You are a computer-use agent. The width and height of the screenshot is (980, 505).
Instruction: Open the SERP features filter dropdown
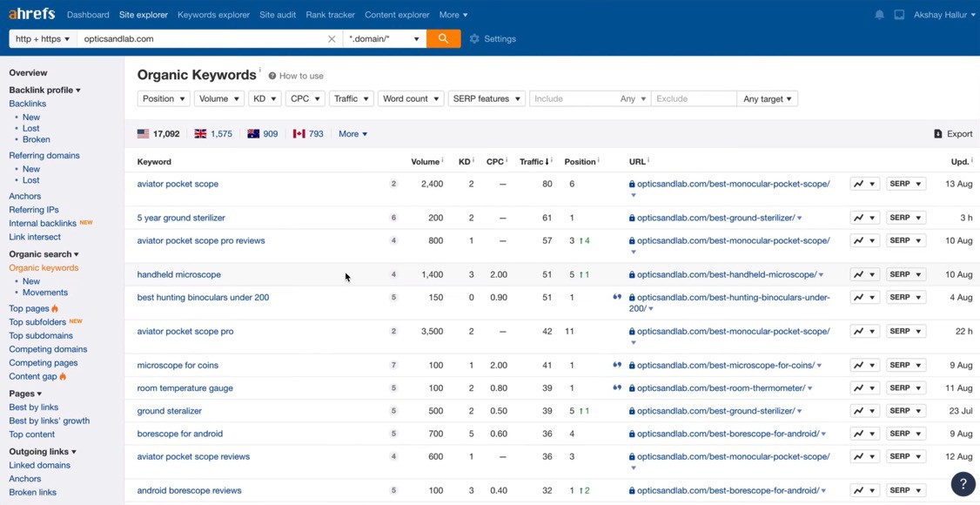tap(486, 98)
